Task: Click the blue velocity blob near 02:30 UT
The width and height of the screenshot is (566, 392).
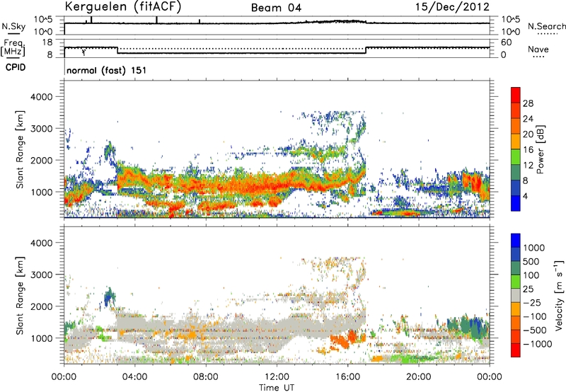Action: point(109,297)
